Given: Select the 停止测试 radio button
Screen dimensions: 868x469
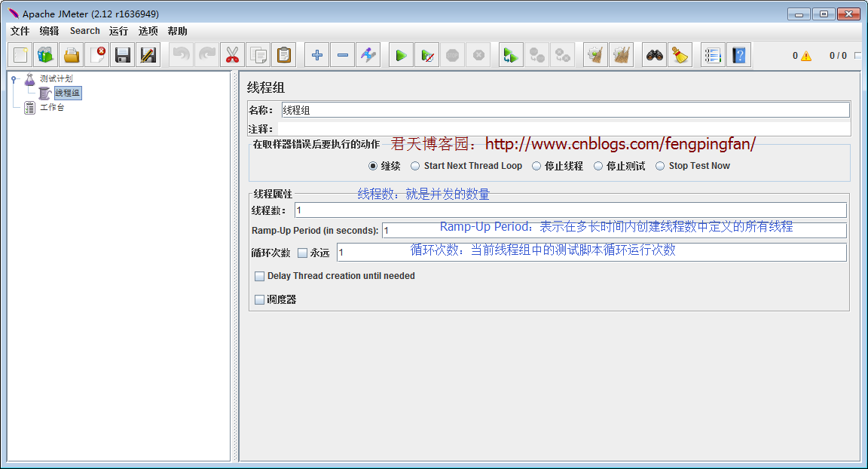Looking at the screenshot, I should click(598, 166).
